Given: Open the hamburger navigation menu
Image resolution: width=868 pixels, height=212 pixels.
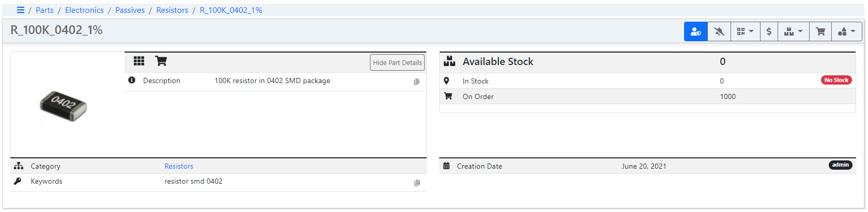Looking at the screenshot, I should 21,10.
